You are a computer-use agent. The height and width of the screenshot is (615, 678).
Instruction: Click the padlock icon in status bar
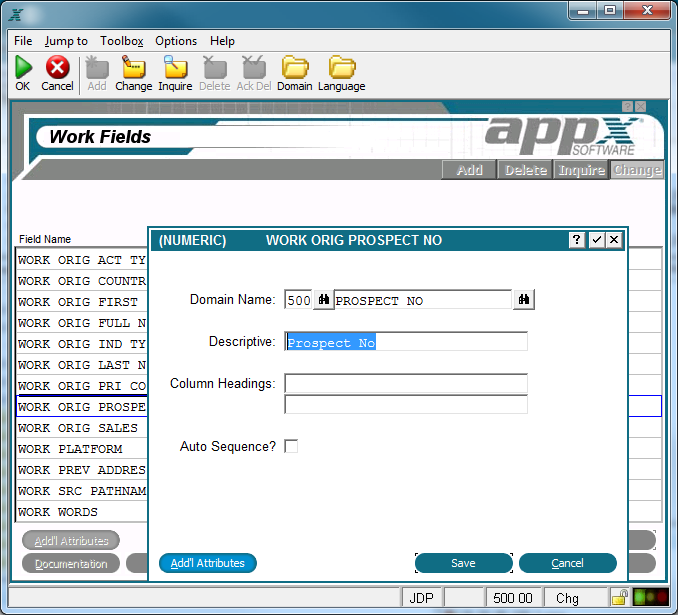[x=620, y=598]
